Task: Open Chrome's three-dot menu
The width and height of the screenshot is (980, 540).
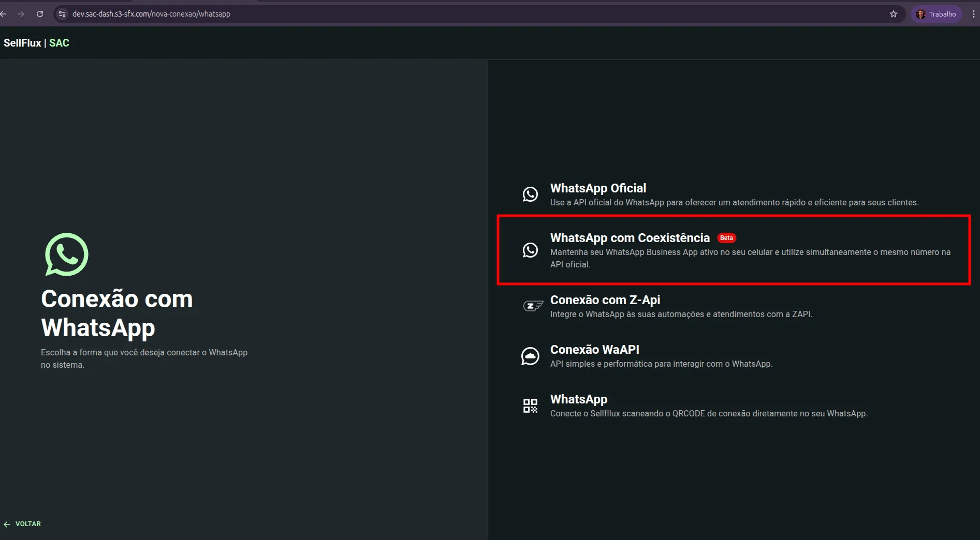Action: 973,14
